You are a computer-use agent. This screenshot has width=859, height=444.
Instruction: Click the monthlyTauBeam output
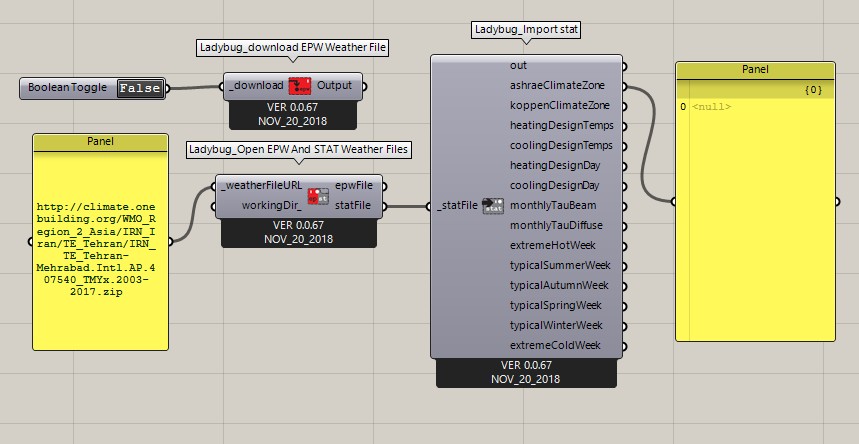(553, 206)
